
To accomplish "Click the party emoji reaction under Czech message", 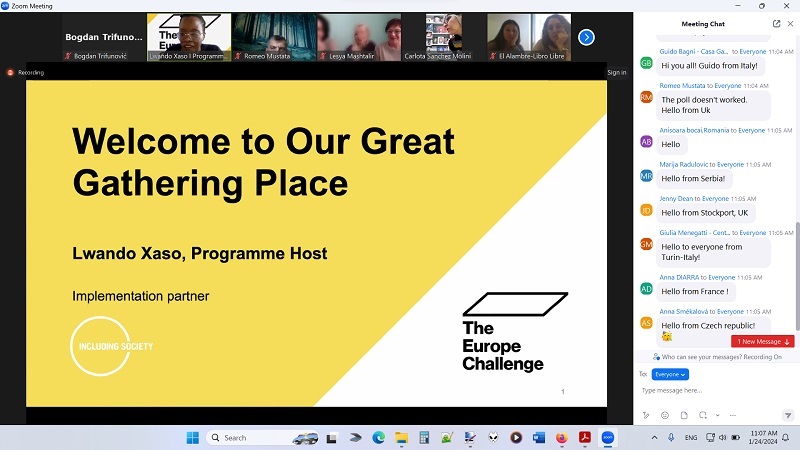I will click(666, 336).
